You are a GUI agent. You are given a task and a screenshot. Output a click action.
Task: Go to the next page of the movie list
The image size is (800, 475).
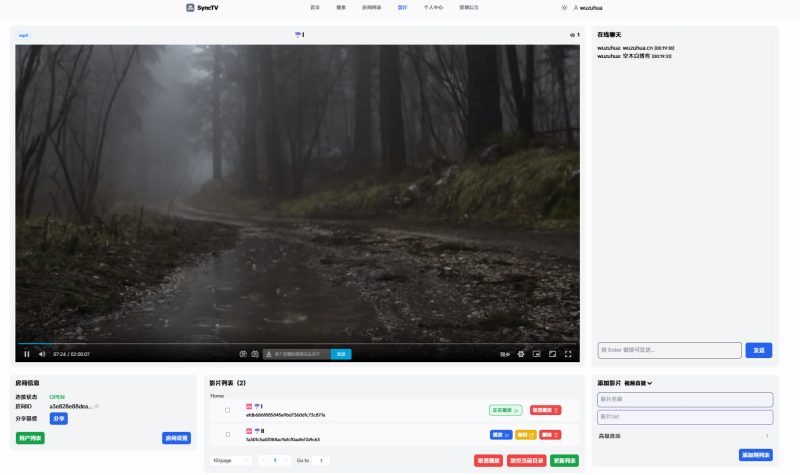[x=286, y=461]
